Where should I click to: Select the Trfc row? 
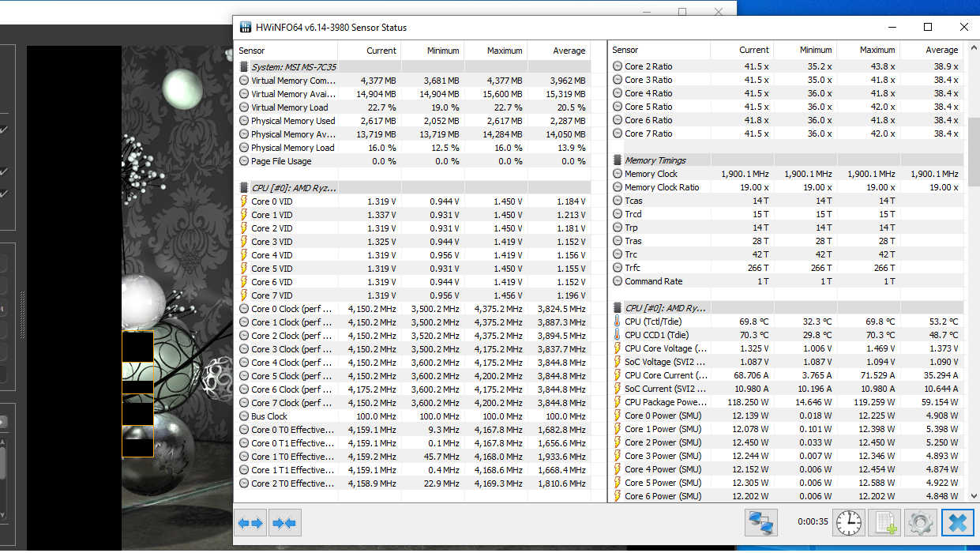click(x=787, y=268)
